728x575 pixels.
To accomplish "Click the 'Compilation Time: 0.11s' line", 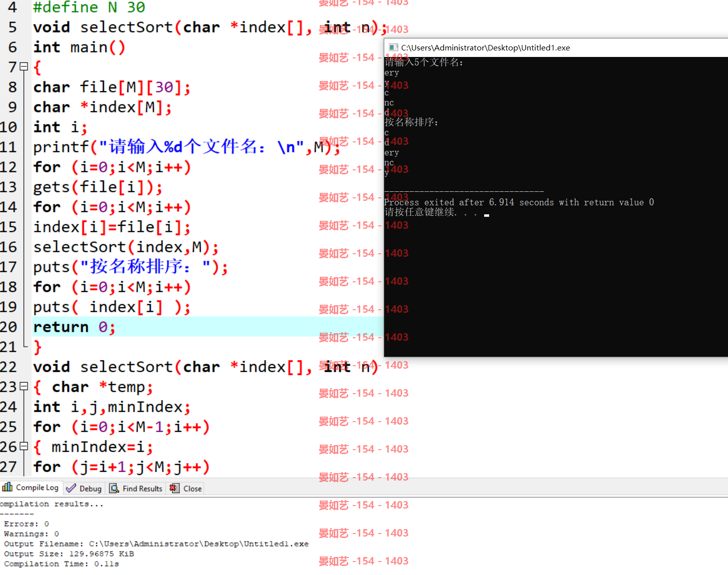I will (x=61, y=564).
